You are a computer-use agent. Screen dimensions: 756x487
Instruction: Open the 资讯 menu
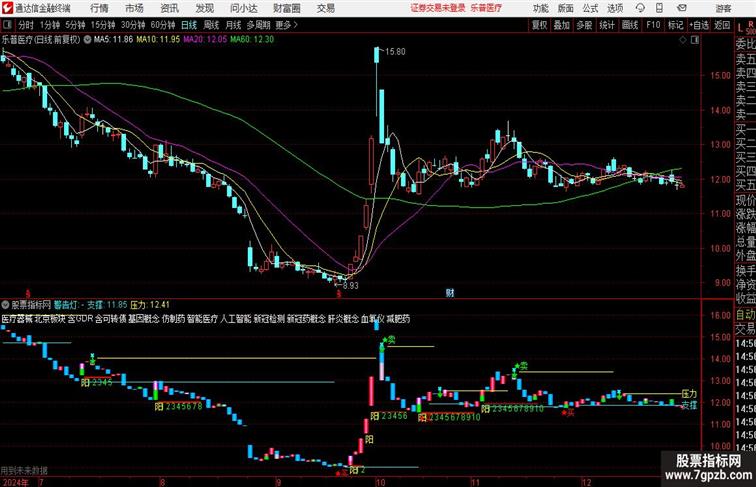click(x=169, y=8)
